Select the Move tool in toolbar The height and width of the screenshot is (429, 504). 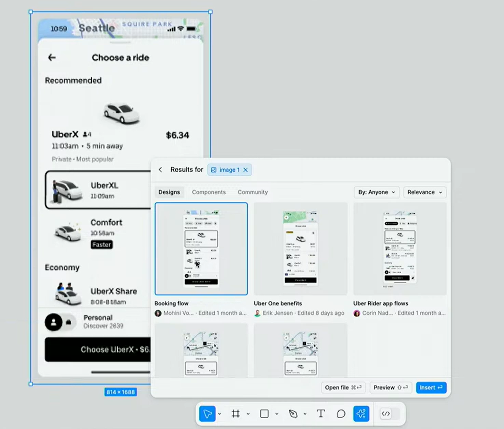tap(207, 414)
